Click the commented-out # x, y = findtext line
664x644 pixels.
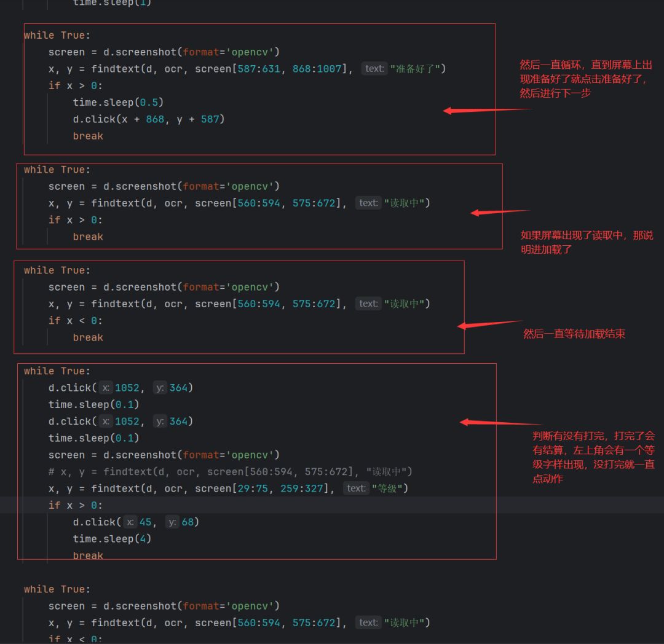230,472
